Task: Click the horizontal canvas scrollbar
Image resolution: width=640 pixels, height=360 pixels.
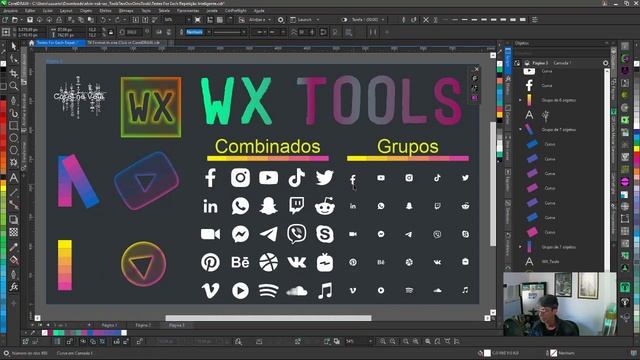Action: click(x=268, y=318)
